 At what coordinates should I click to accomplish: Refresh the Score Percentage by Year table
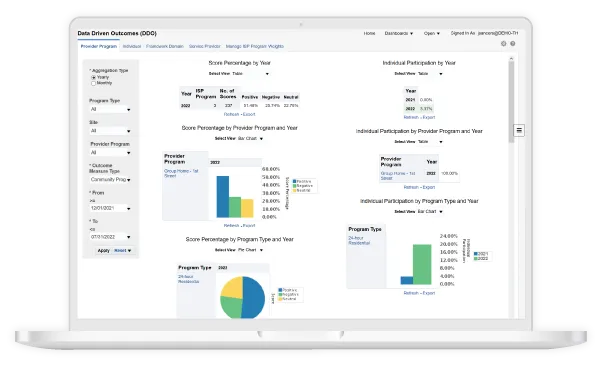point(232,114)
